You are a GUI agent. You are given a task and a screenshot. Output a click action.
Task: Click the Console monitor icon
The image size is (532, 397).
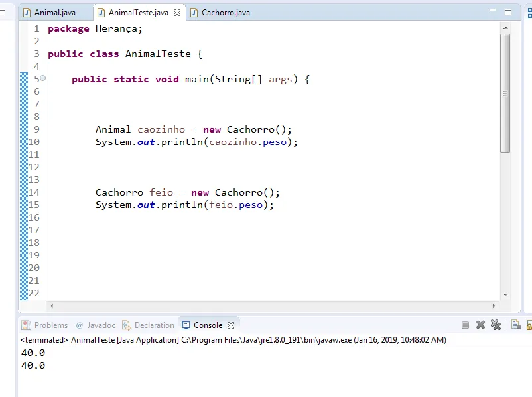(186, 325)
